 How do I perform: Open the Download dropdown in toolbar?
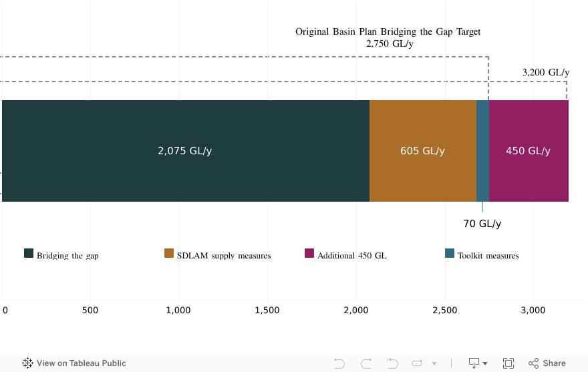click(x=477, y=363)
